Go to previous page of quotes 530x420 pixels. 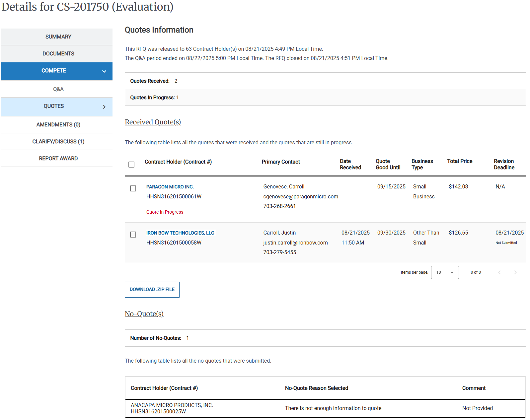tap(499, 272)
